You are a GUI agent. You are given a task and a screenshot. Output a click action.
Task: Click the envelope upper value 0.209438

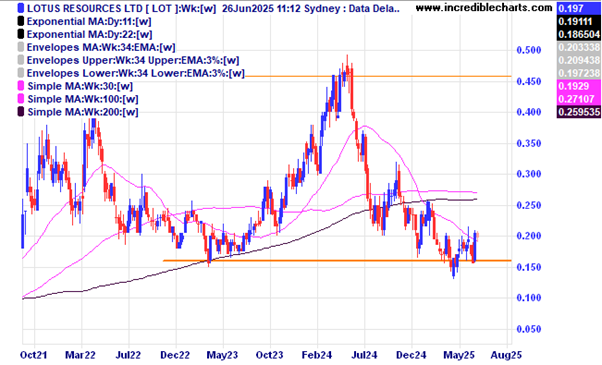coord(578,61)
